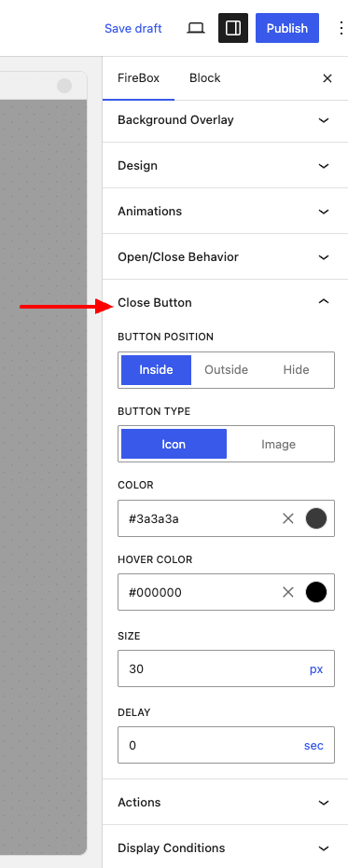
Task: Click the sec unit in Delay field
Action: (313, 746)
